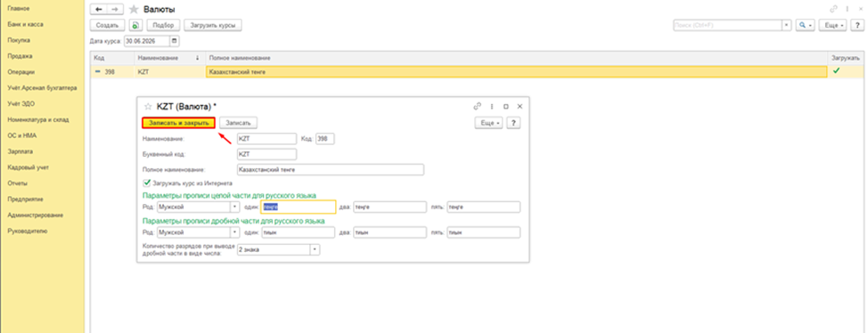Expand the Род dropdown for целой части
The image size is (868, 333).
234,207
